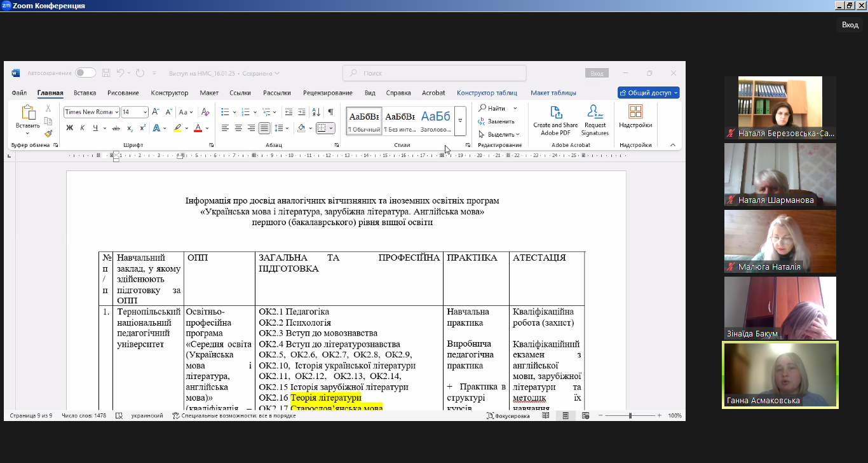This screenshot has width=868, height=463.
Task: Toggle the Автосохранение switch
Action: click(85, 73)
